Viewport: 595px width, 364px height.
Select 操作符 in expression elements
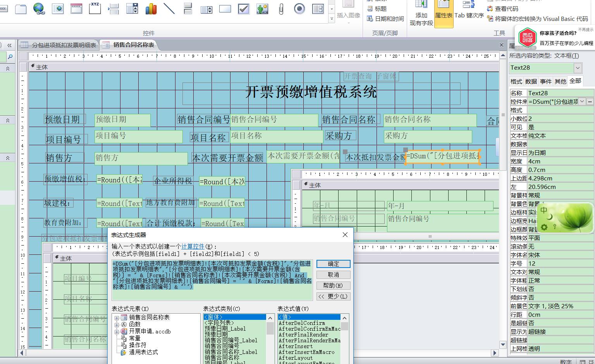(x=138, y=345)
